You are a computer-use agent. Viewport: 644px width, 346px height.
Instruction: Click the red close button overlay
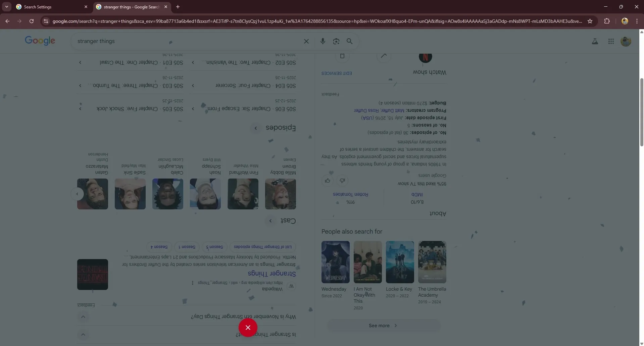(x=248, y=328)
